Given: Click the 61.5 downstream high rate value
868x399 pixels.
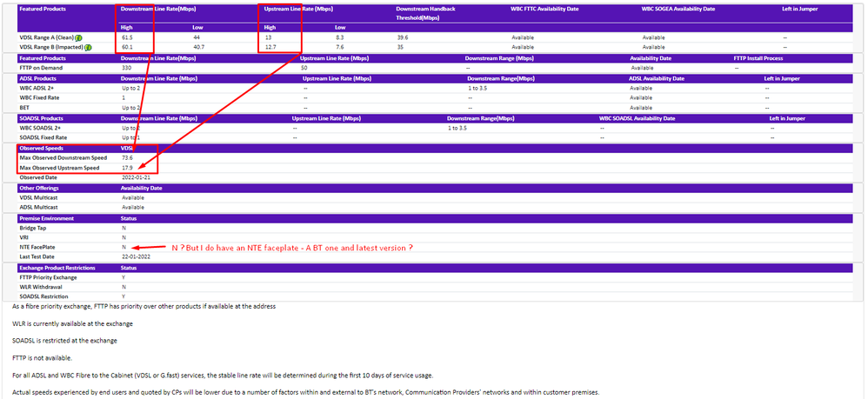Looking at the screenshot, I should 126,38.
